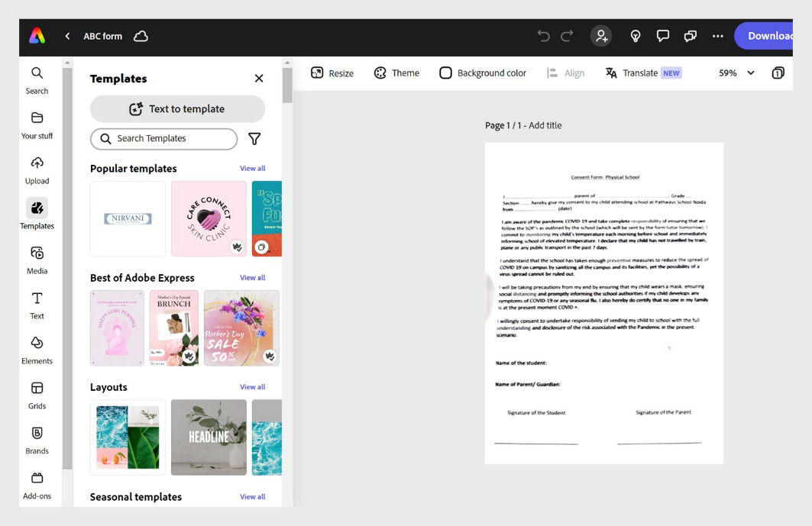Image resolution: width=812 pixels, height=526 pixels.
Task: Open the Elements panel
Action: tap(37, 348)
